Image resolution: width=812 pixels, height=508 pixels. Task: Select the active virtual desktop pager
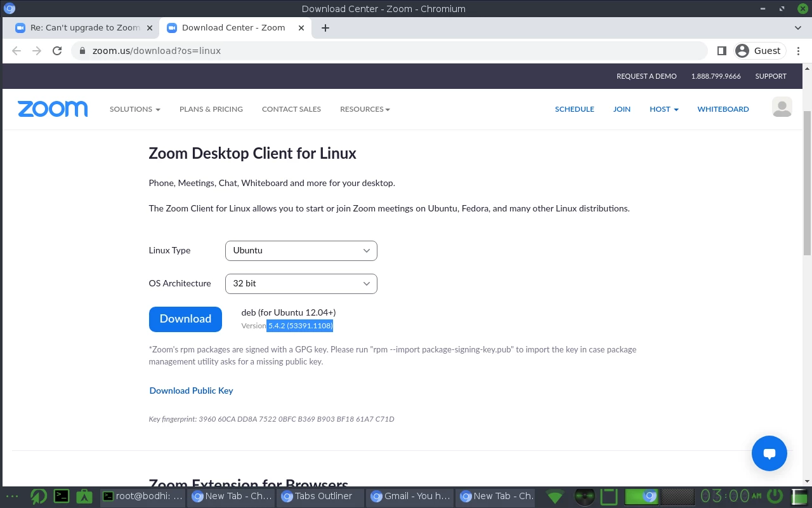coord(642,497)
